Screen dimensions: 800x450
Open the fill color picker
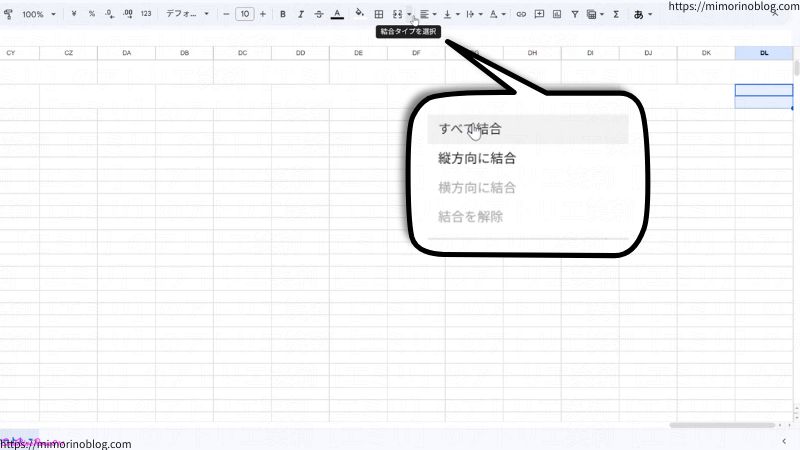click(360, 13)
